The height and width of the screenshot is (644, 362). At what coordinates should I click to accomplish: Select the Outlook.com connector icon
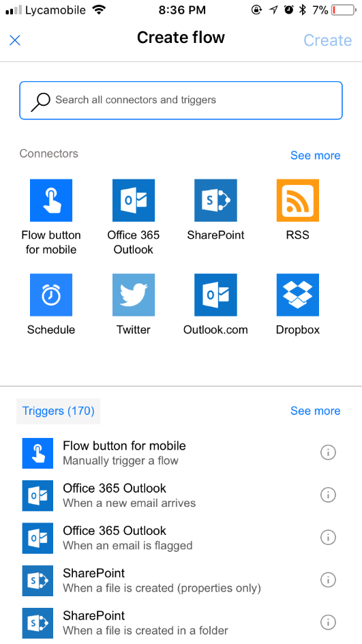click(x=216, y=295)
